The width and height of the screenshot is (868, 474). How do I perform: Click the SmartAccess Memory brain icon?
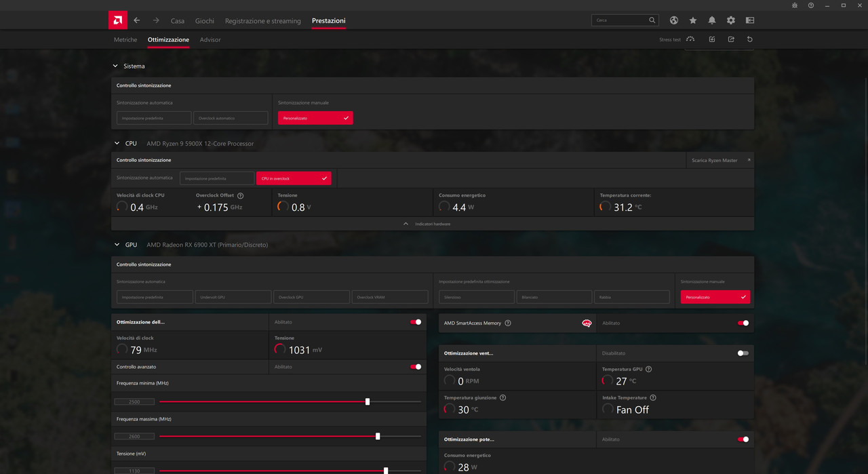pyautogui.click(x=587, y=323)
